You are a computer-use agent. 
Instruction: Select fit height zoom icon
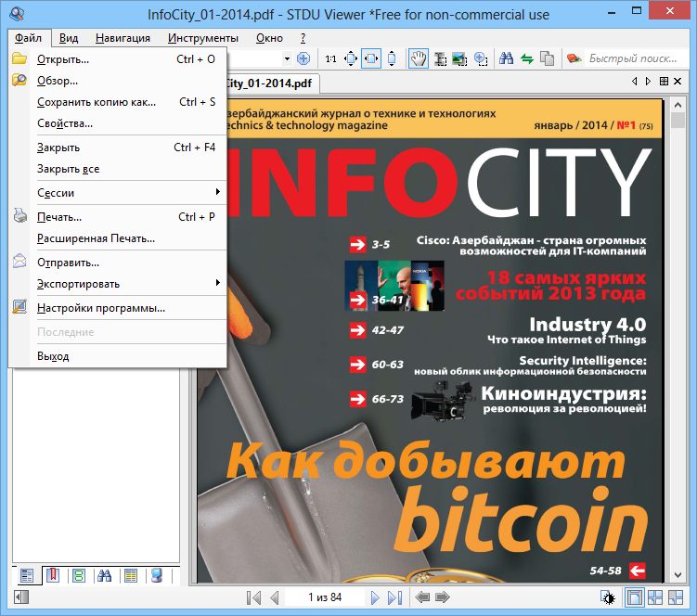(392, 58)
